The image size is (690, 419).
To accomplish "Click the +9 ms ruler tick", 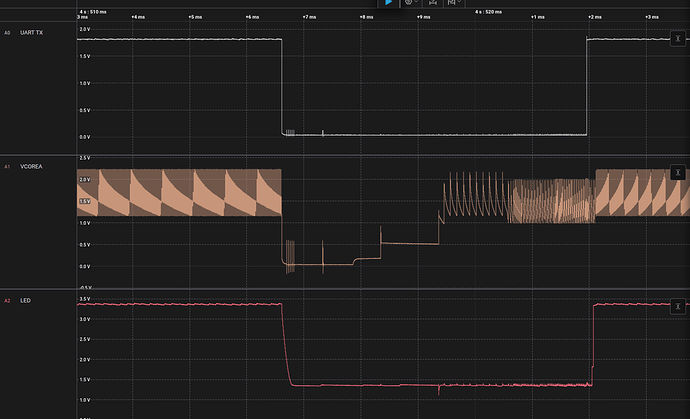I will (x=424, y=17).
